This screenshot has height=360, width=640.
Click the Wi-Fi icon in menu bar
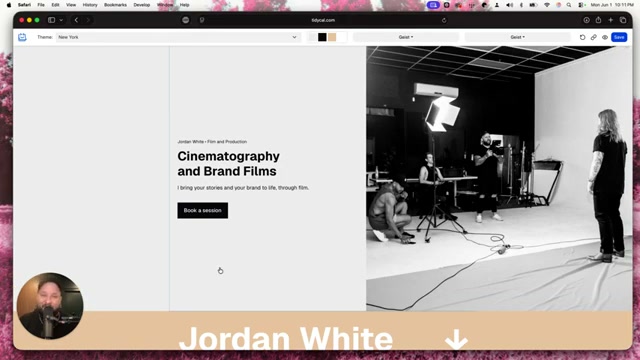(x=547, y=5)
